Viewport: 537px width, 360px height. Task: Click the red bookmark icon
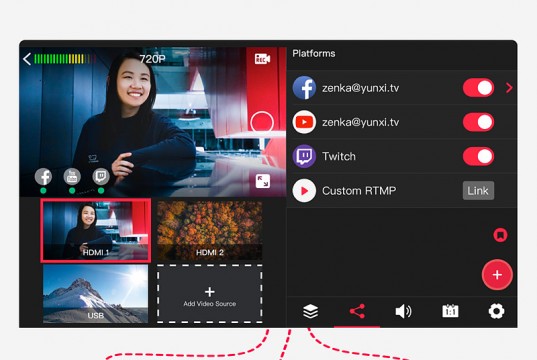500,235
